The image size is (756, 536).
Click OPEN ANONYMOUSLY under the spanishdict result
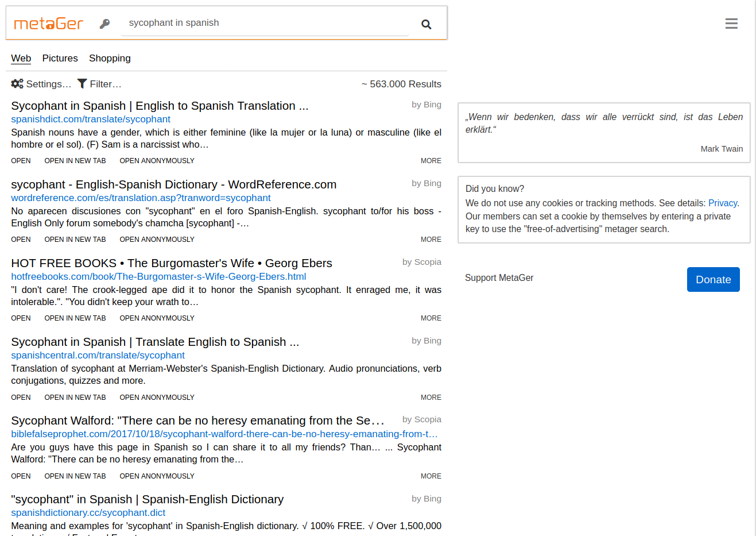coord(157,161)
